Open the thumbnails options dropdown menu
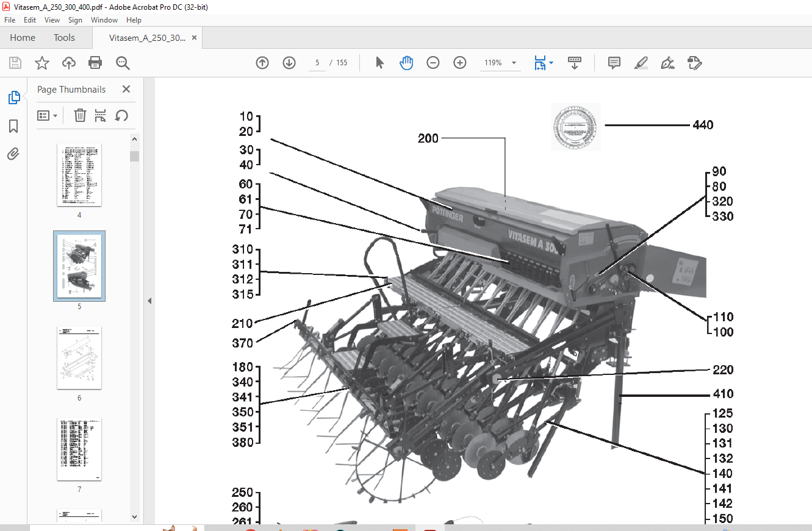812x531 pixels. (48, 115)
